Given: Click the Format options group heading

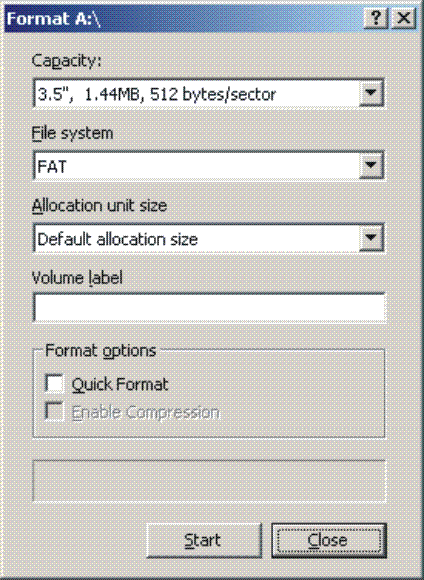Looking at the screenshot, I should pyautogui.click(x=101, y=350).
